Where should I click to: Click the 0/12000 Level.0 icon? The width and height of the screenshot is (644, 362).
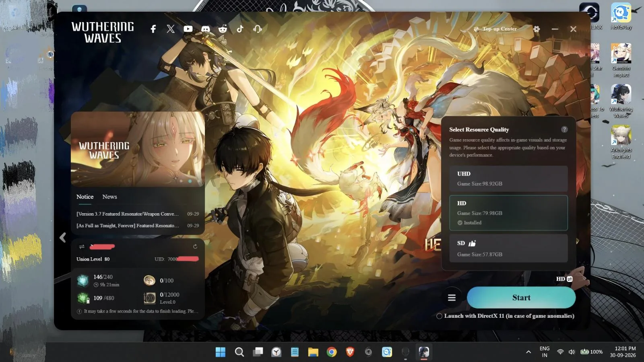pos(149,298)
